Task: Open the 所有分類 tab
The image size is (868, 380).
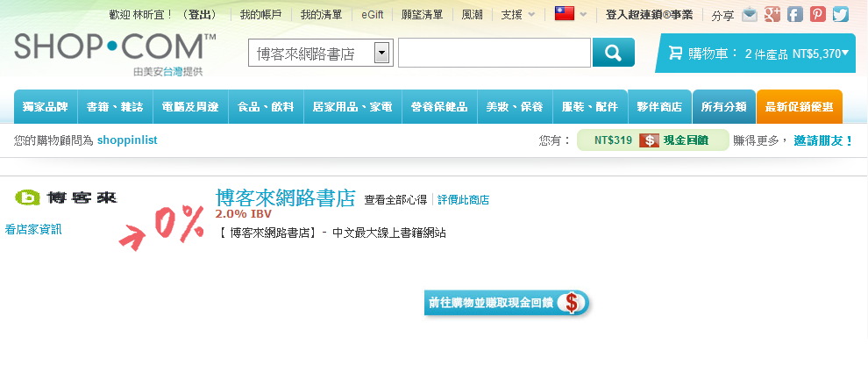Action: (x=724, y=107)
